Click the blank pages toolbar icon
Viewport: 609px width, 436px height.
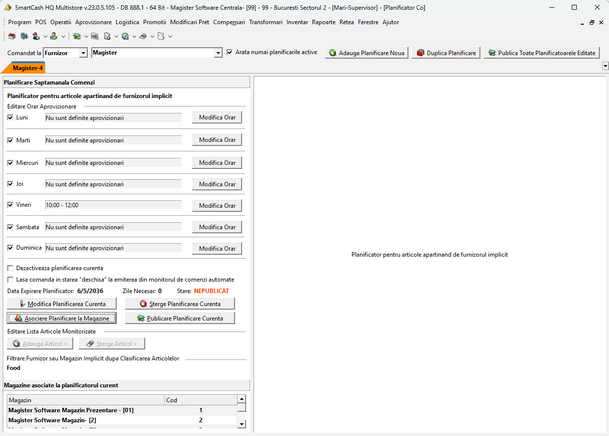(x=161, y=36)
